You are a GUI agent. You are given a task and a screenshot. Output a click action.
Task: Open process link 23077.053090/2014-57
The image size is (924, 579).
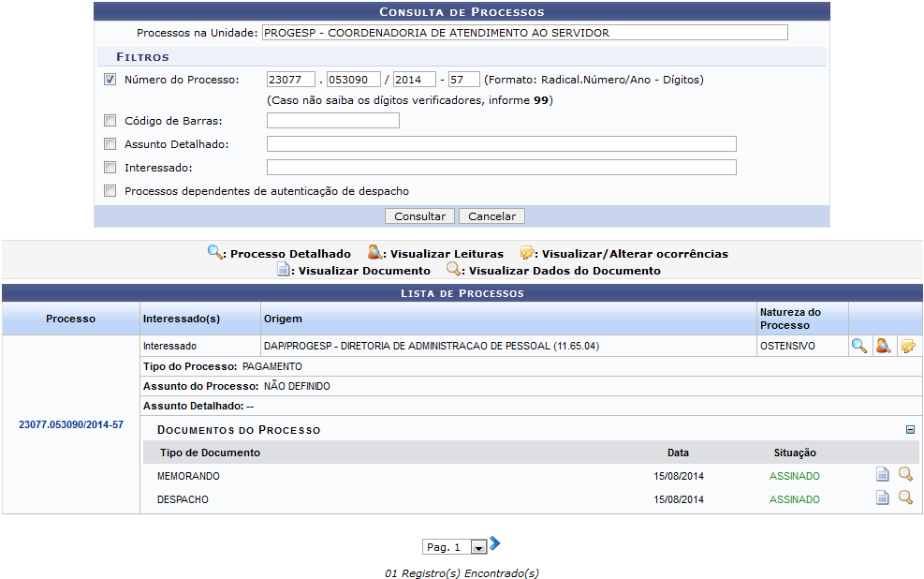click(71, 425)
